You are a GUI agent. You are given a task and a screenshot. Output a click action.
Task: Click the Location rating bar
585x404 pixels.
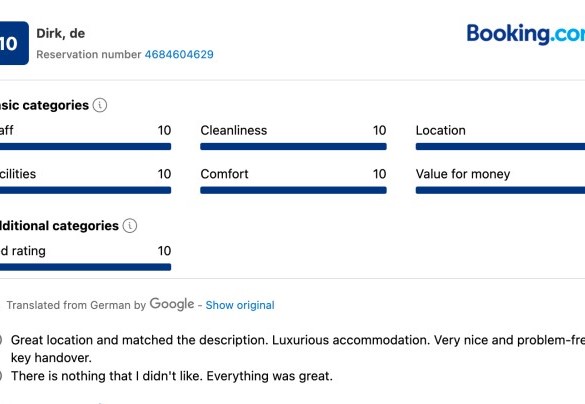click(500, 147)
